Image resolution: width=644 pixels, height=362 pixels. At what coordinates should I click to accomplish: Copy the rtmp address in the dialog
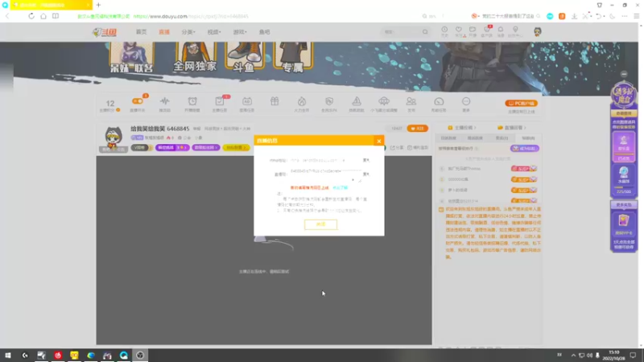[366, 160]
